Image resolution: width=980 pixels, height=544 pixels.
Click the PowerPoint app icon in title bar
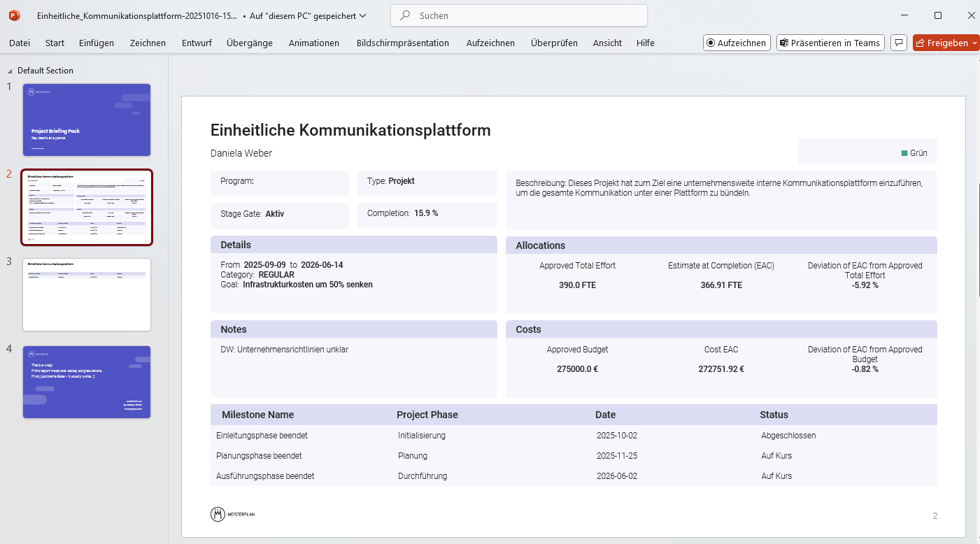click(15, 15)
